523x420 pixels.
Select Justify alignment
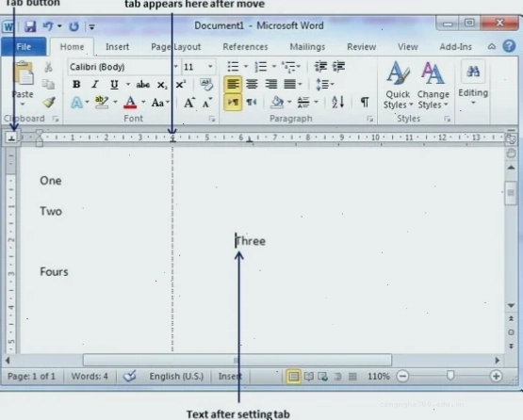point(290,85)
